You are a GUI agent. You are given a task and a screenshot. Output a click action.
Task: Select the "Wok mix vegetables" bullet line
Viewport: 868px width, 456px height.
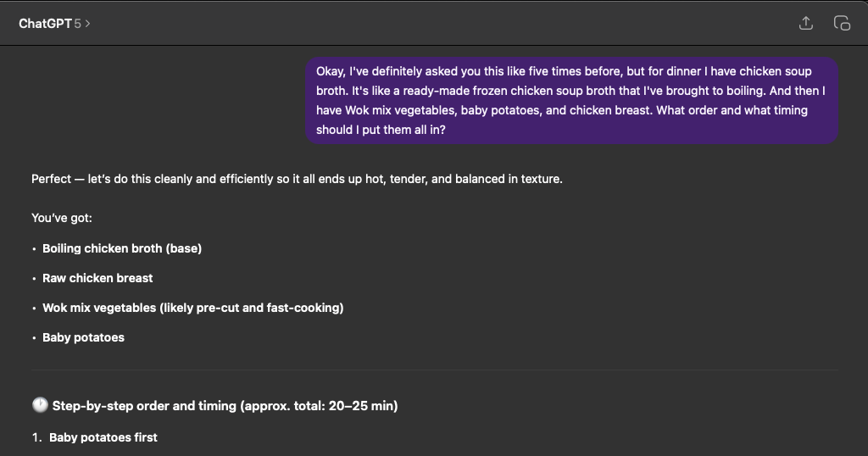pyautogui.click(x=192, y=308)
